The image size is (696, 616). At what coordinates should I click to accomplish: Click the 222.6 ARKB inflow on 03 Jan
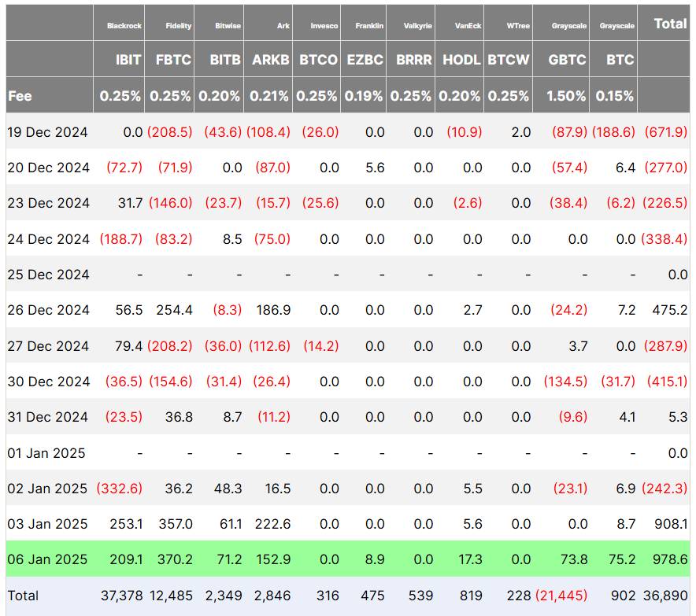(272, 524)
